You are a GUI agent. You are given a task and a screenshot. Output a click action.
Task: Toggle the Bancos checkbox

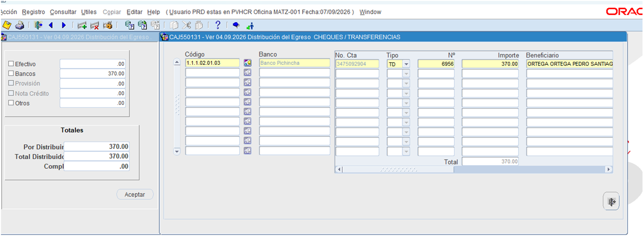coord(11,74)
